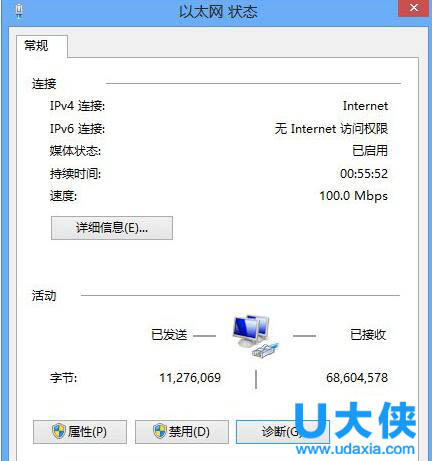Select the 常规 tab
Viewport: 432px width, 461px height.
pyautogui.click(x=36, y=46)
